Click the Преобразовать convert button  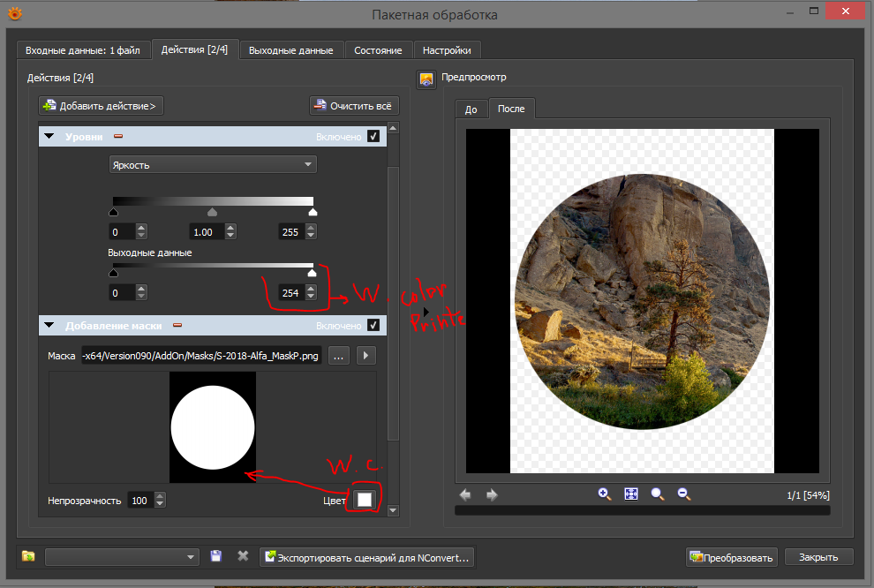point(733,557)
